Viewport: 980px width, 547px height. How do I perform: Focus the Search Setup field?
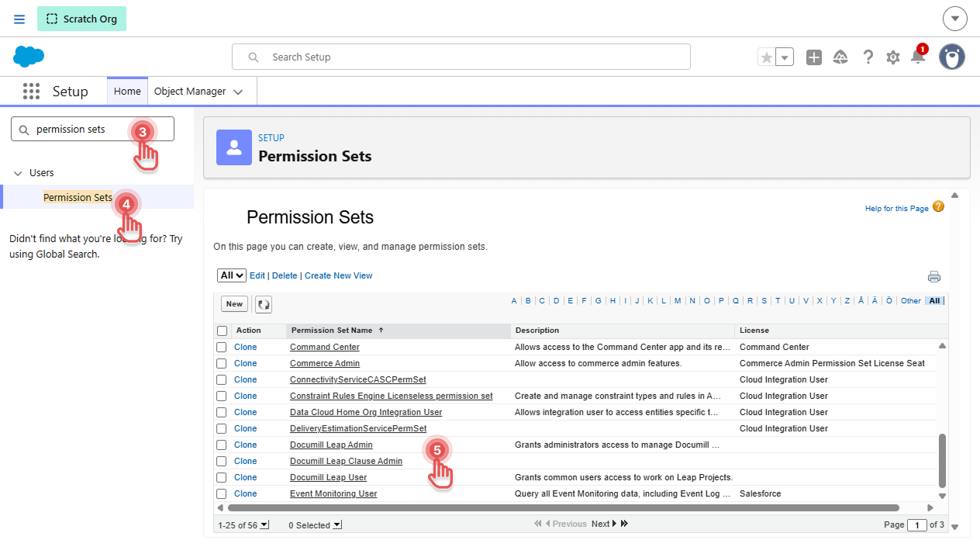pyautogui.click(x=461, y=57)
